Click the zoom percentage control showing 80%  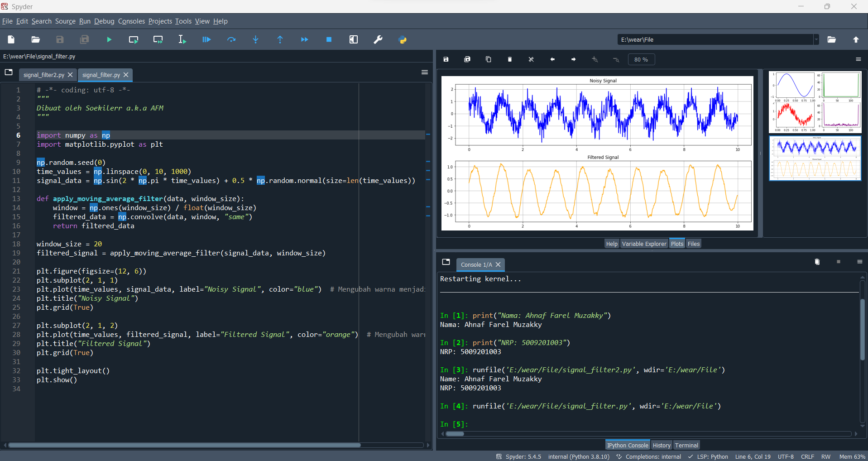tap(641, 59)
